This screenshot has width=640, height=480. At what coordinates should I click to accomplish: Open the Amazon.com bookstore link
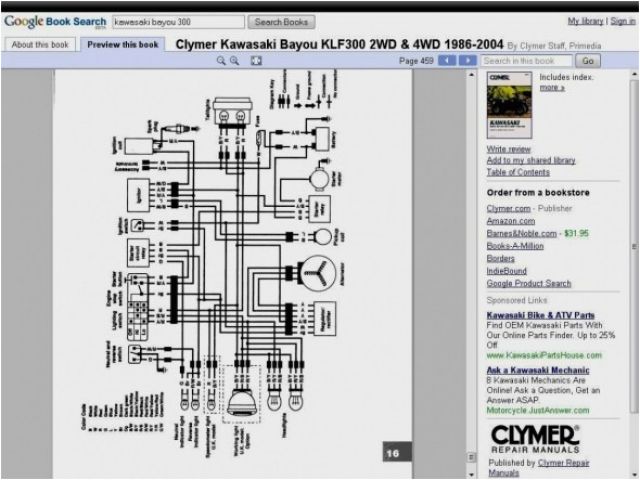pos(510,220)
